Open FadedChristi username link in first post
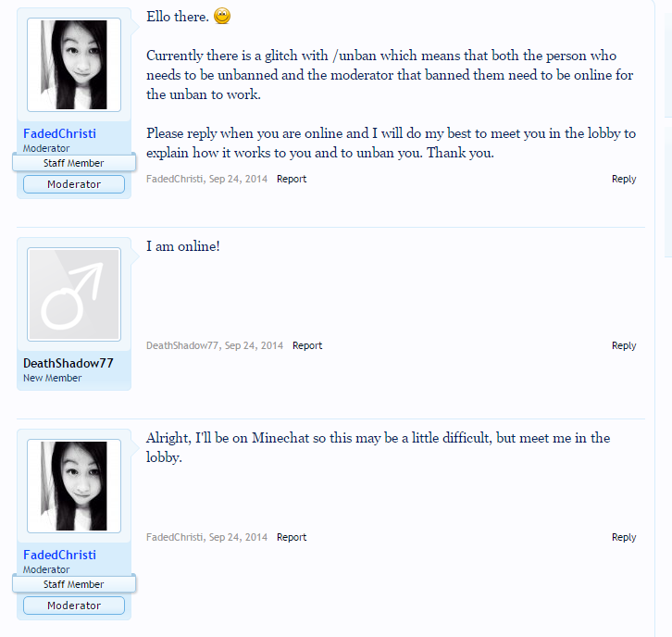Image resolution: width=672 pixels, height=637 pixels. (59, 133)
